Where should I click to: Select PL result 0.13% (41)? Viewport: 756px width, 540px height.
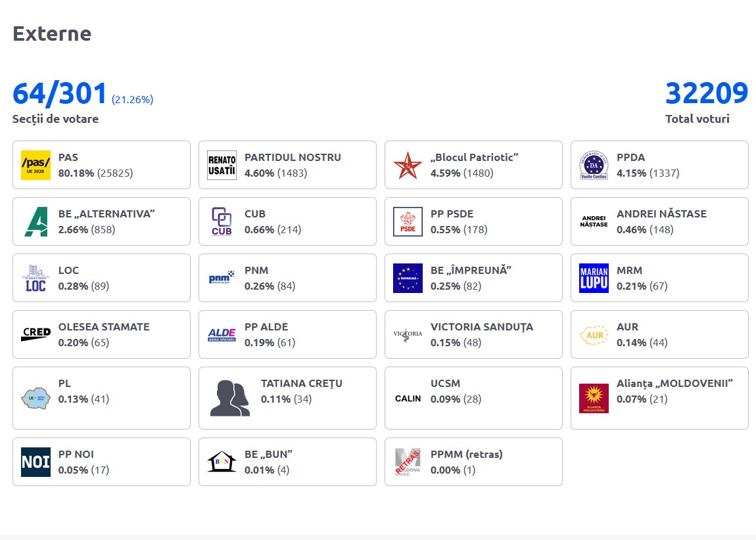click(x=84, y=399)
